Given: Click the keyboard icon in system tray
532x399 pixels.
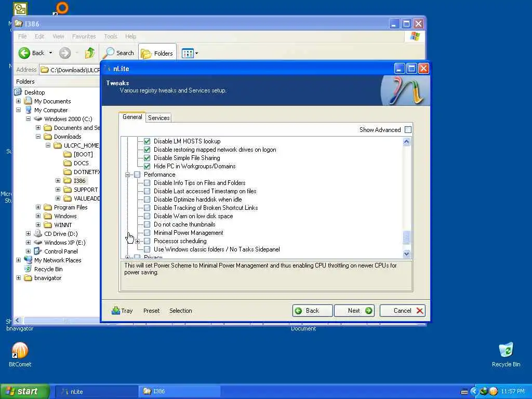Looking at the screenshot, I should (464, 392).
